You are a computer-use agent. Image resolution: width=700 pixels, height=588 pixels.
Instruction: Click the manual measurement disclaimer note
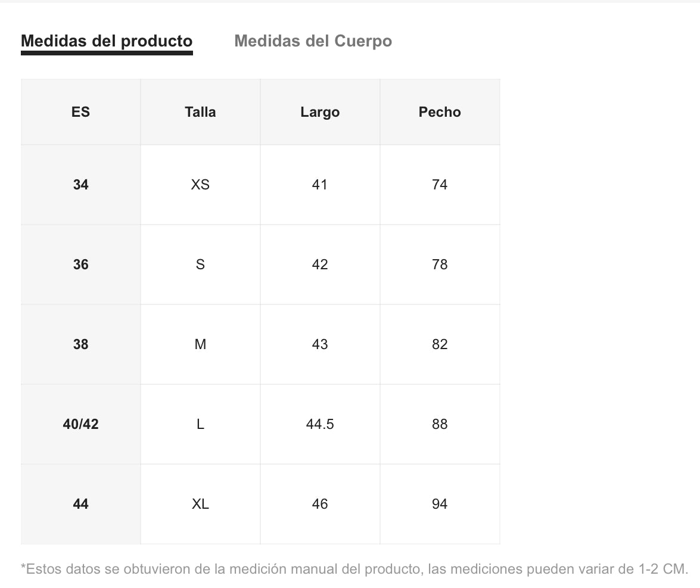pyautogui.click(x=354, y=569)
